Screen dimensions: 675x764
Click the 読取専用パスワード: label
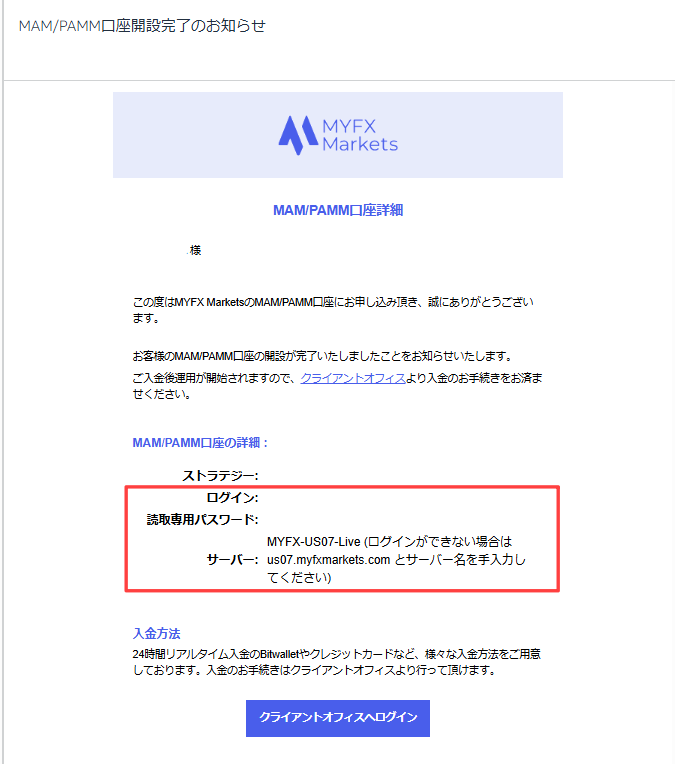[202, 519]
